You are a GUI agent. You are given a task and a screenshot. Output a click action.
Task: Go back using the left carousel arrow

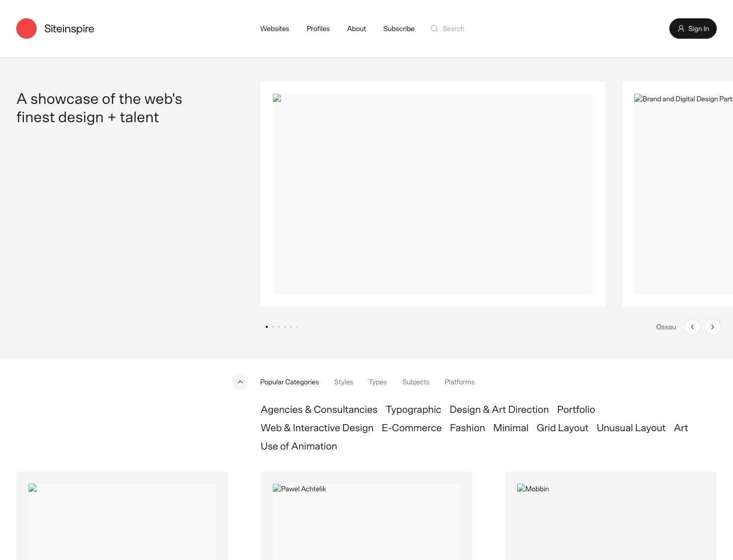pos(692,327)
